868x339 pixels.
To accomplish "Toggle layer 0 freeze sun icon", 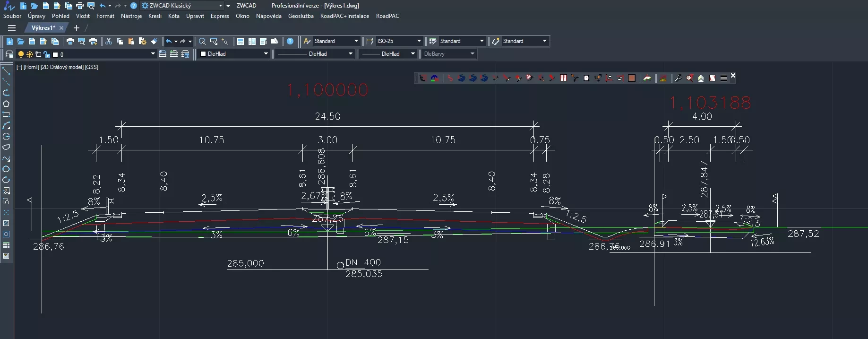I will (30, 54).
